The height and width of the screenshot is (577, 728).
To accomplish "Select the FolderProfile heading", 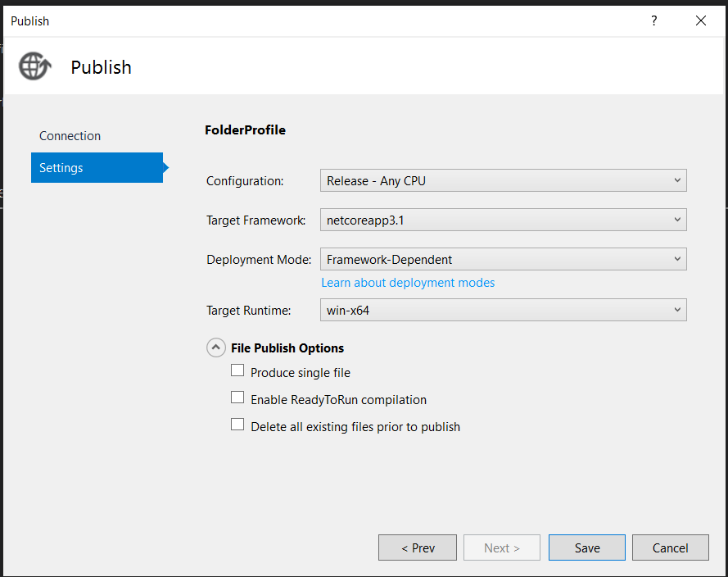I will point(245,129).
